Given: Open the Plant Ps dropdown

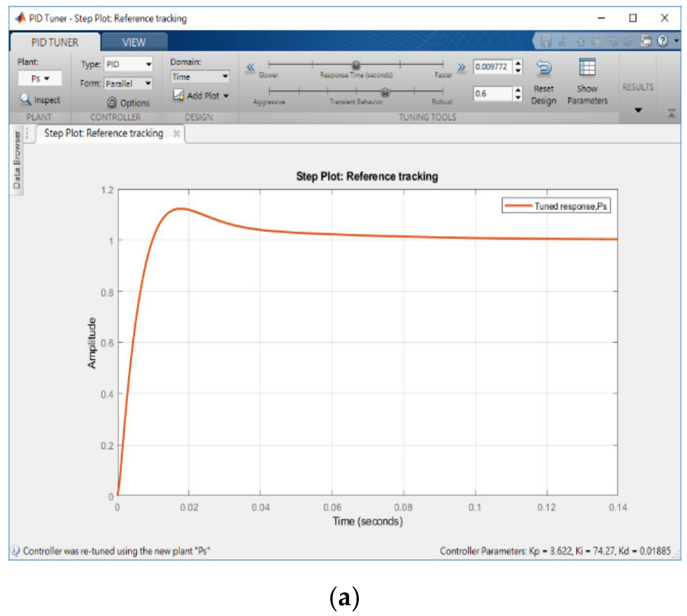Looking at the screenshot, I should pyautogui.click(x=40, y=79).
